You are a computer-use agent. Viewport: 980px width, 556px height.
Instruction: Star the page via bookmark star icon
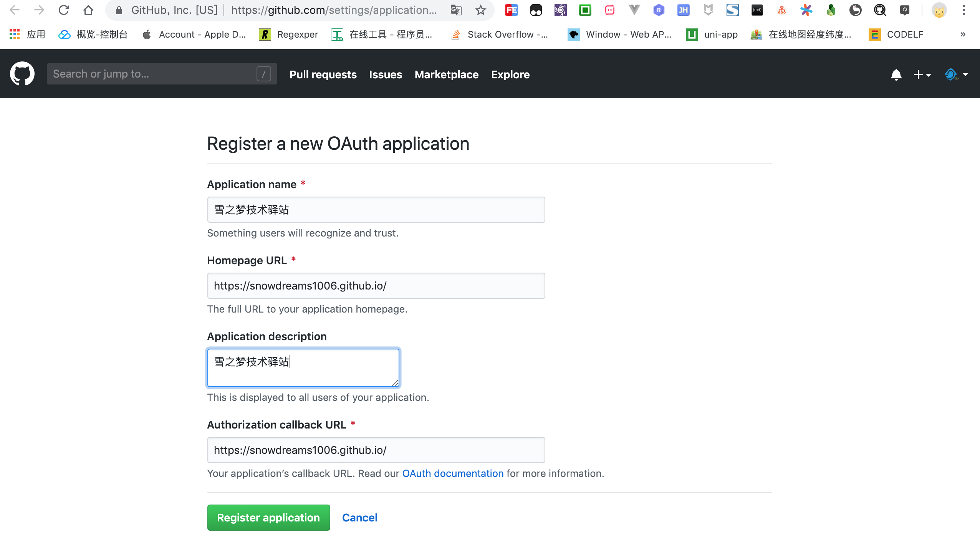(480, 10)
